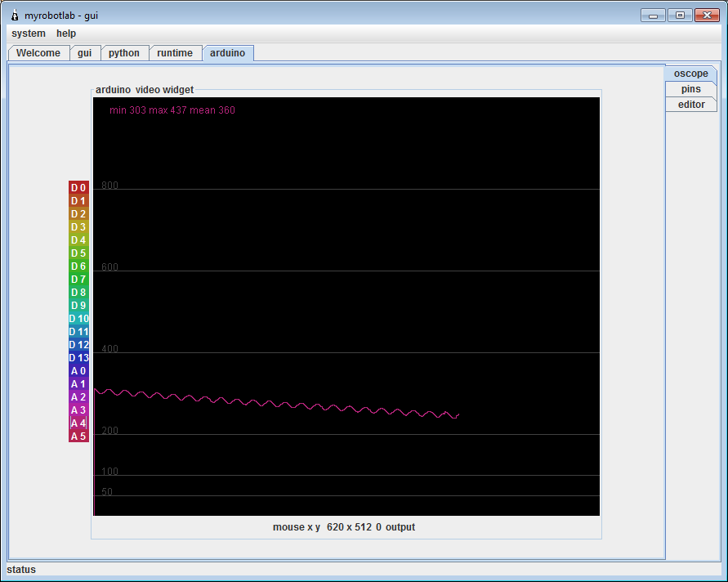Toggle the D 1 pin trace button

point(78,200)
